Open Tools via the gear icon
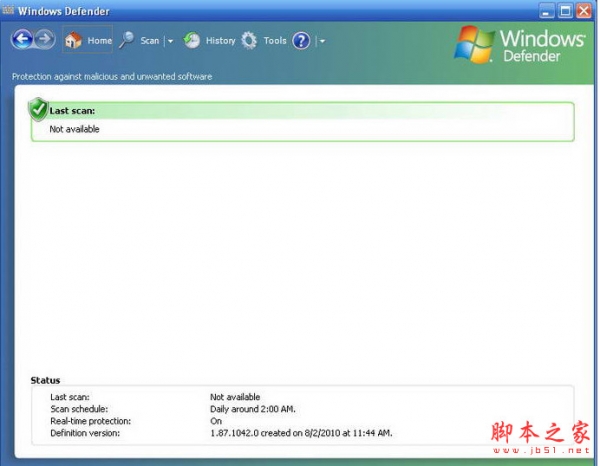This screenshot has height=466, width=600. pos(249,41)
